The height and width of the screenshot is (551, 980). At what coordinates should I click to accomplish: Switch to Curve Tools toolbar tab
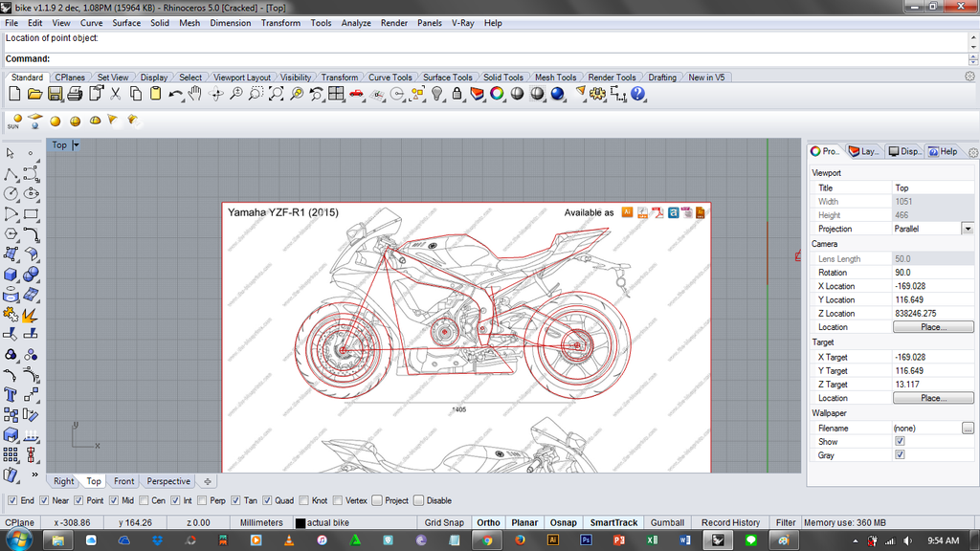(390, 77)
